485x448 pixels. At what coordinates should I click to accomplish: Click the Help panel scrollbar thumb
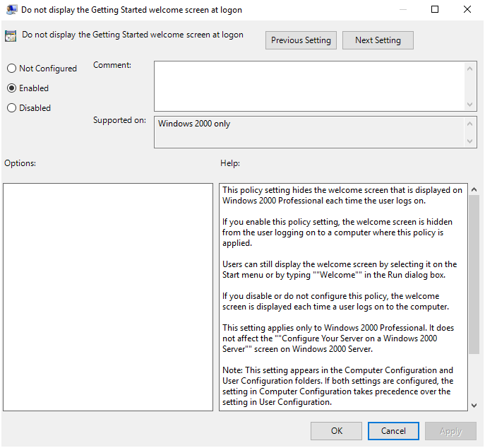[x=474, y=283]
